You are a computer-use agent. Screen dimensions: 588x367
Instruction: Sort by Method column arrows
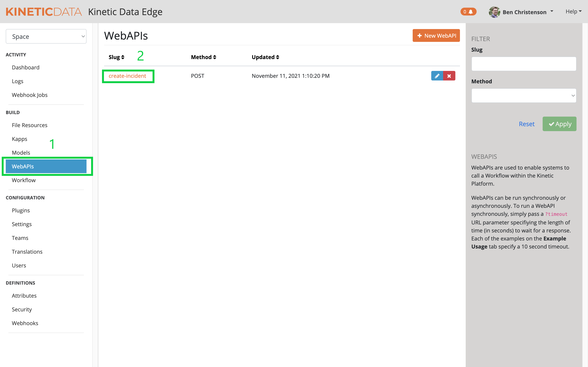tap(215, 57)
